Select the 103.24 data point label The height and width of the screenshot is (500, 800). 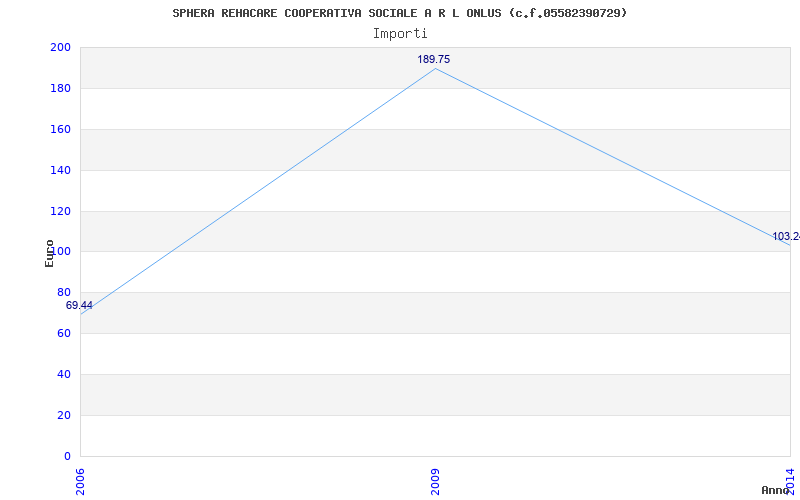click(786, 237)
